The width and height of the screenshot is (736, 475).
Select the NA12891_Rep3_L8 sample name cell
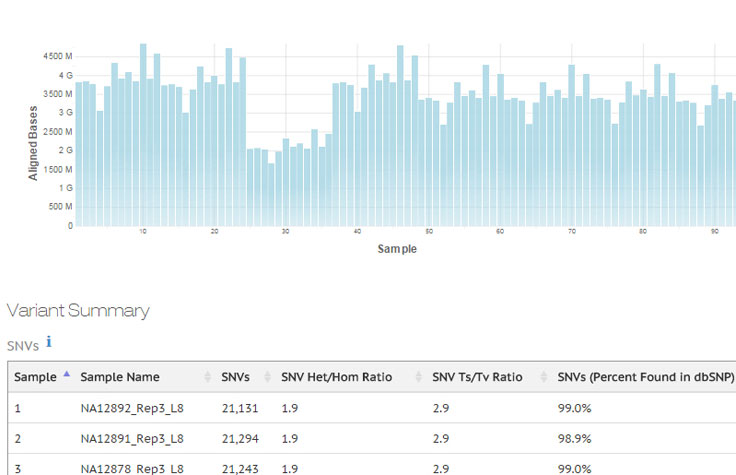[132, 438]
